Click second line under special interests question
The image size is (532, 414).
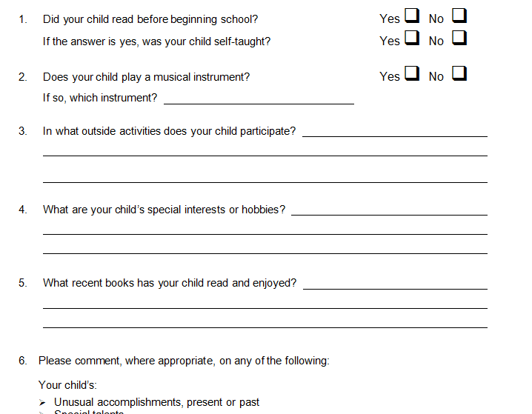tap(265, 230)
